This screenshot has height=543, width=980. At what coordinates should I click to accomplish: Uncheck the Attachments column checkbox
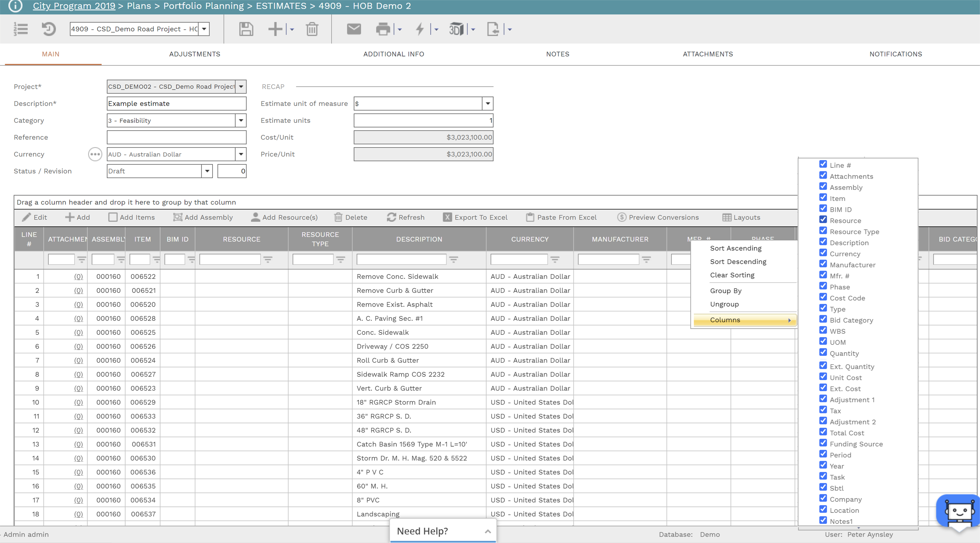pyautogui.click(x=823, y=175)
